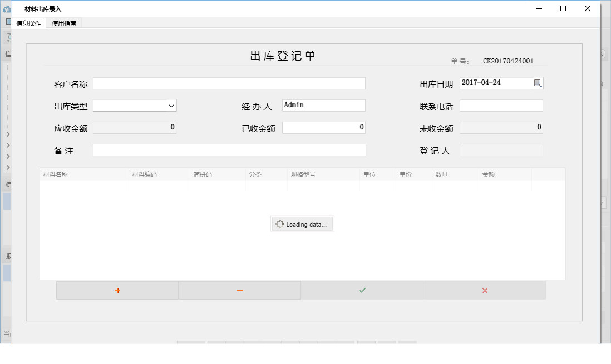Click the 已收金额 amount field

[x=323, y=127]
